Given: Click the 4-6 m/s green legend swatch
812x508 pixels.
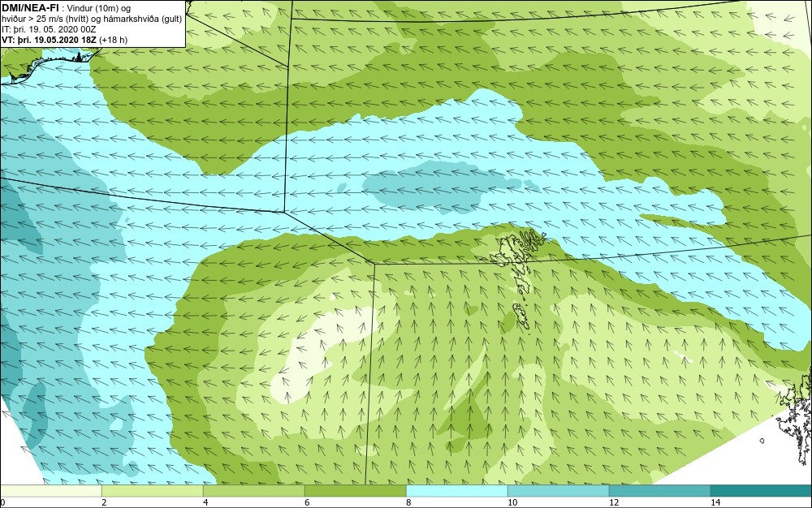Looking at the screenshot, I should (253, 491).
